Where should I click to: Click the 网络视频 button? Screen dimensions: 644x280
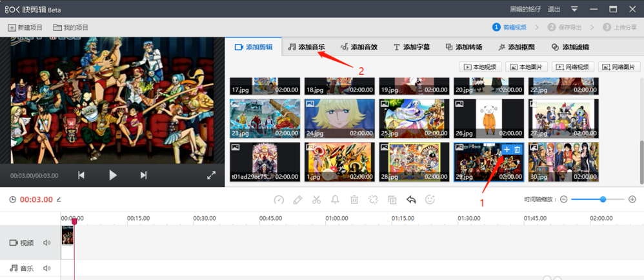pyautogui.click(x=573, y=67)
